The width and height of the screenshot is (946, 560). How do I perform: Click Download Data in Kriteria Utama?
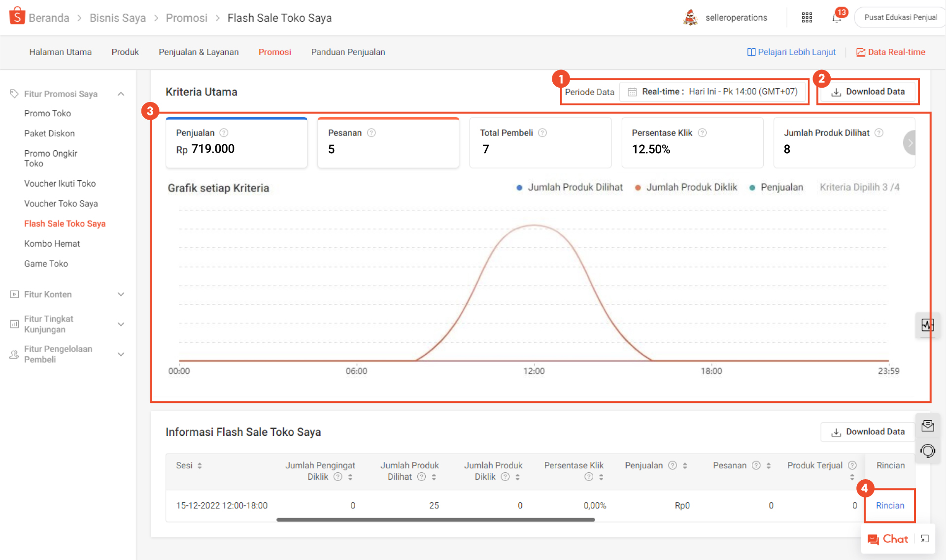coord(868,92)
